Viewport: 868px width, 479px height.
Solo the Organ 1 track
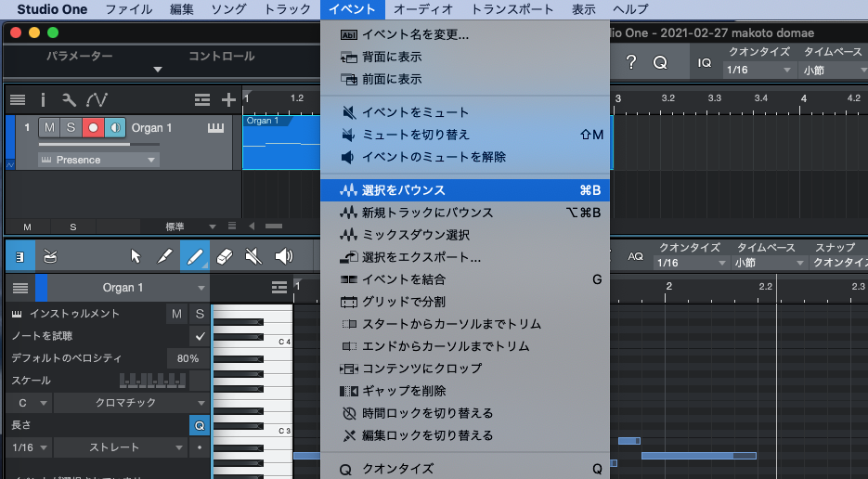[x=71, y=127]
